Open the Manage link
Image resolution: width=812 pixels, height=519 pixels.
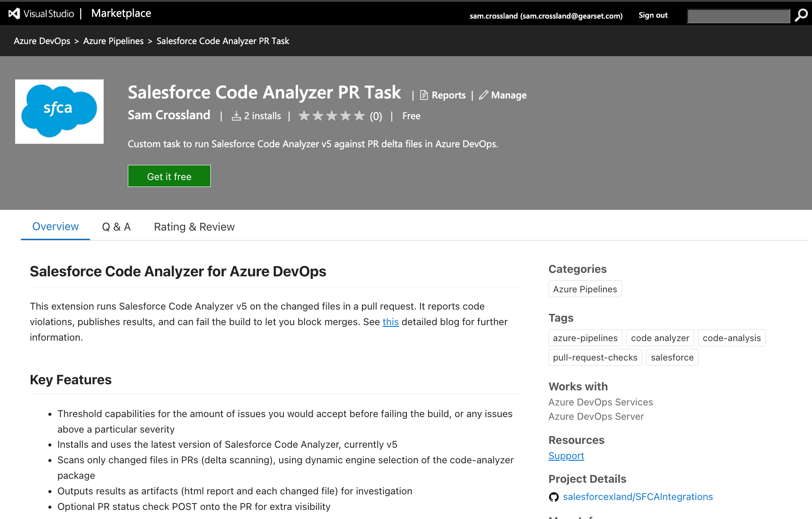coord(509,95)
